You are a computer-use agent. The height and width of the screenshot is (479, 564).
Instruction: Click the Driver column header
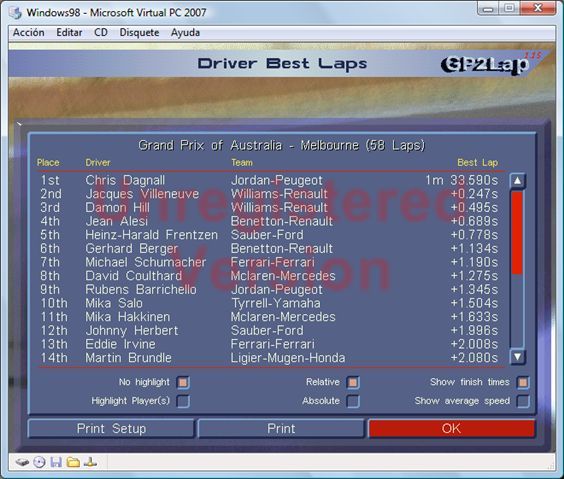pyautogui.click(x=97, y=163)
